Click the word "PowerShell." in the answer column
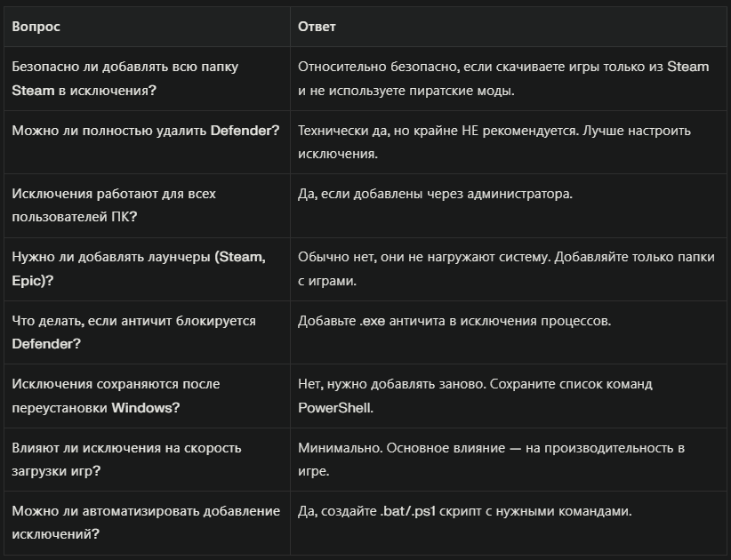 pos(335,407)
